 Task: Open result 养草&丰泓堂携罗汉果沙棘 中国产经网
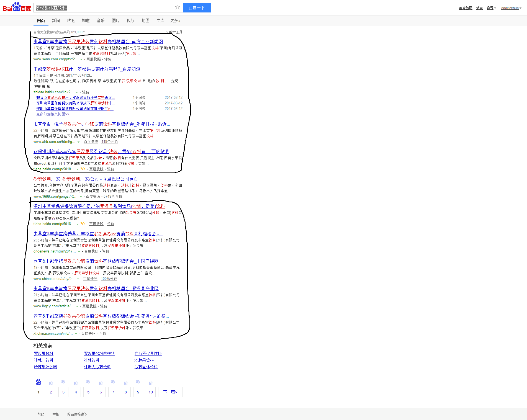[x=96, y=261]
